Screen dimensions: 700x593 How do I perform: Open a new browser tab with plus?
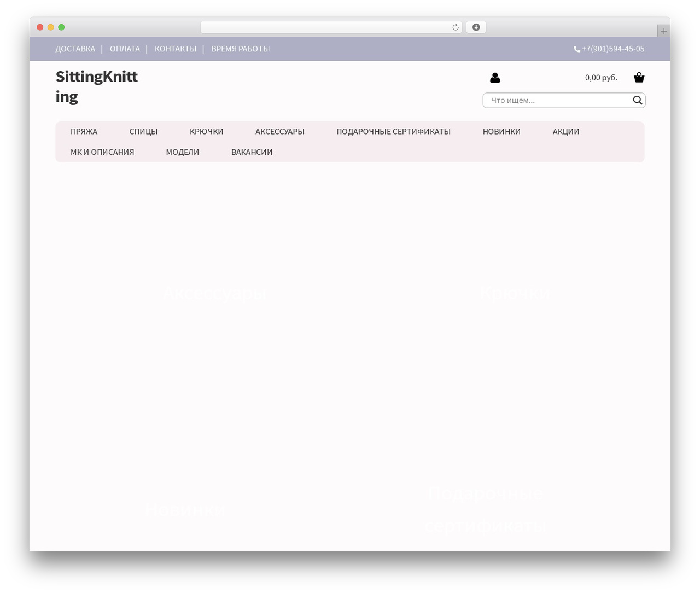[663, 31]
